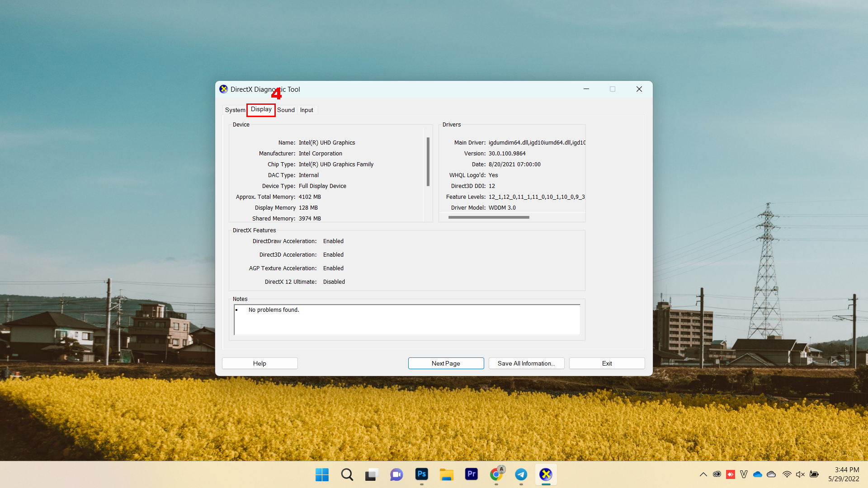Click the driver version 30.0.100.9864
Image resolution: width=868 pixels, height=488 pixels.
tap(507, 154)
